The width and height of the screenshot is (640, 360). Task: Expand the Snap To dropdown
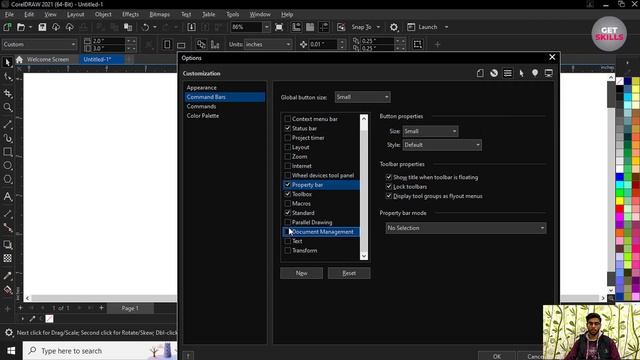coord(378,27)
